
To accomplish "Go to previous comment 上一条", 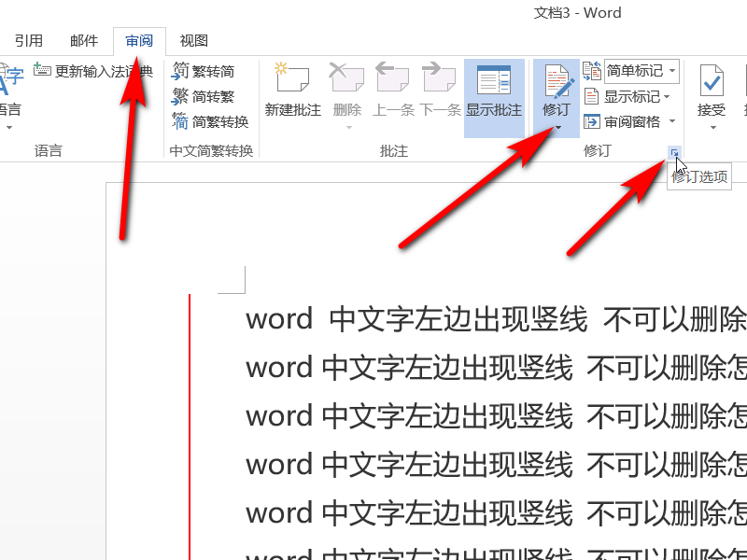I will click(x=393, y=91).
